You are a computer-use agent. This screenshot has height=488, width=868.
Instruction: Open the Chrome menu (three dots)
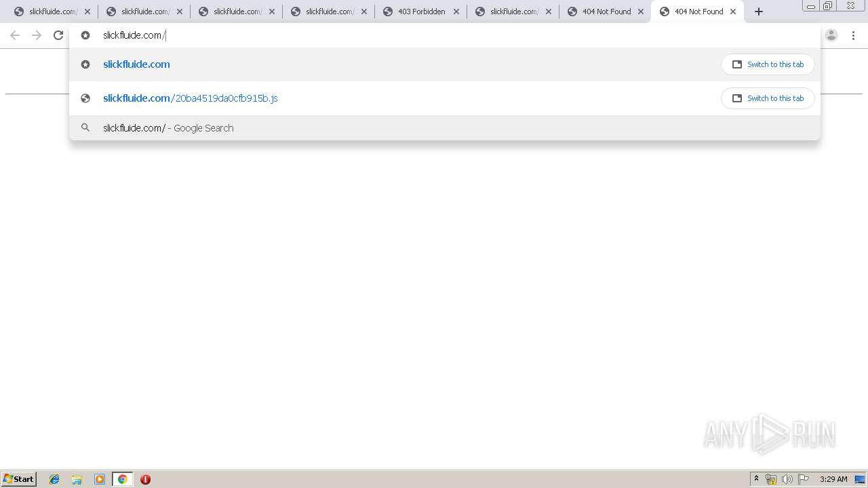coord(853,35)
